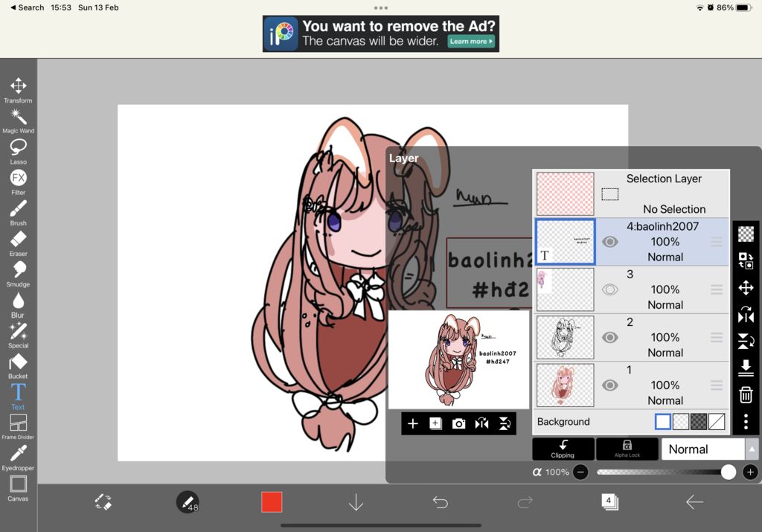The height and width of the screenshot is (532, 762).
Task: Open brush settings showing size 48
Action: (x=188, y=502)
